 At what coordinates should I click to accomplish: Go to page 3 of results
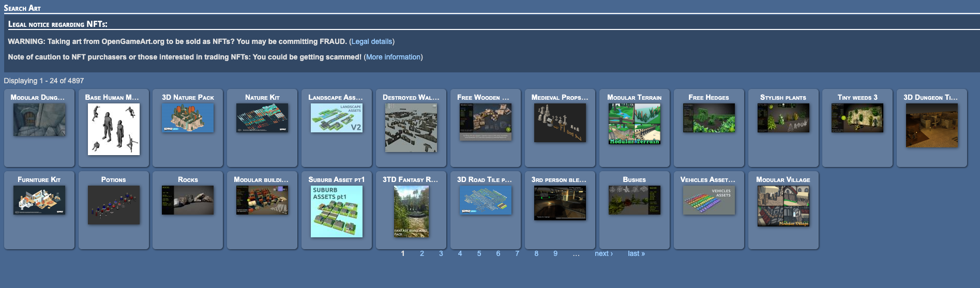(441, 253)
